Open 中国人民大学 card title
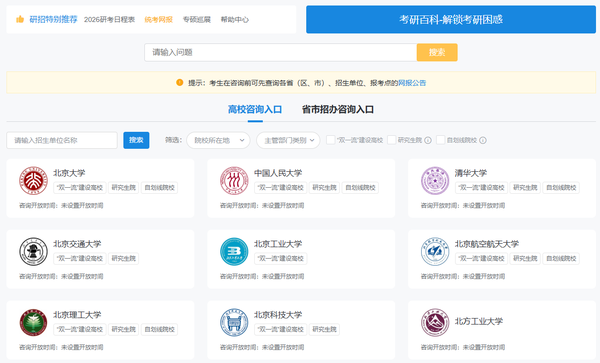 click(278, 173)
